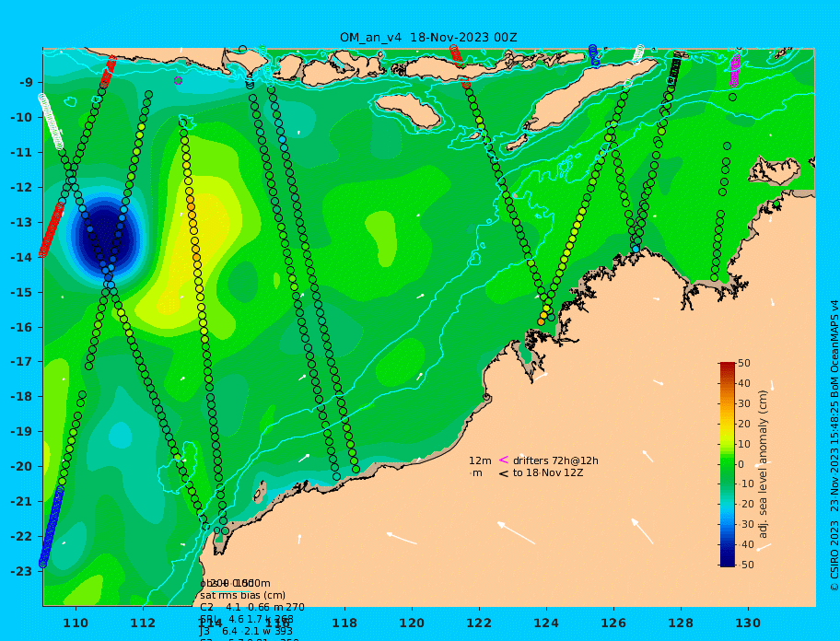840x641 pixels.
Task: Click the longitude axis label 128
Action: tap(681, 623)
